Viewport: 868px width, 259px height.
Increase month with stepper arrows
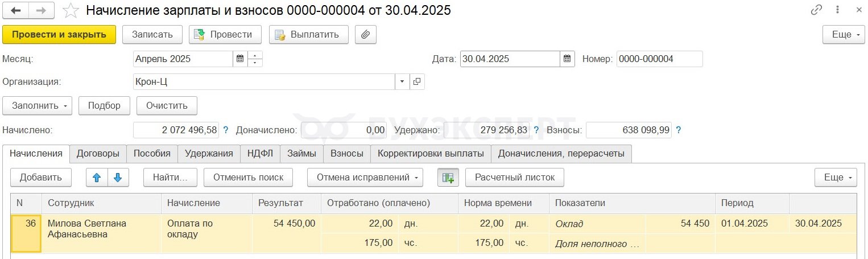(x=255, y=55)
